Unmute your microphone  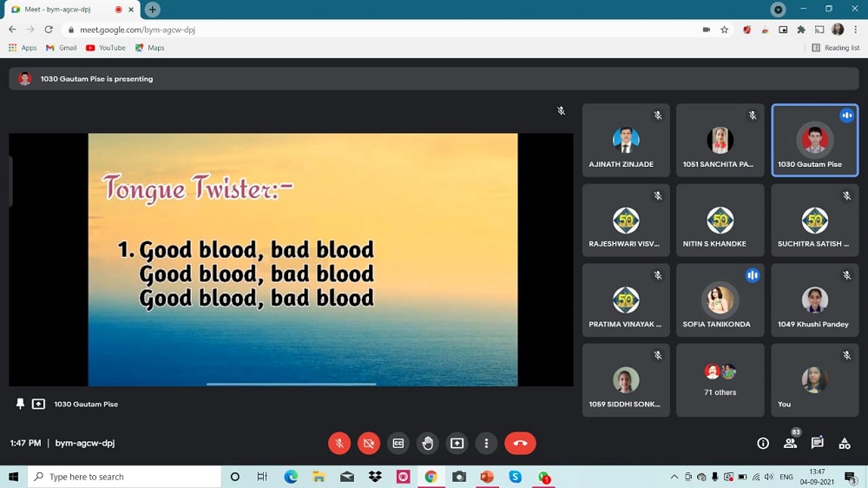(339, 443)
